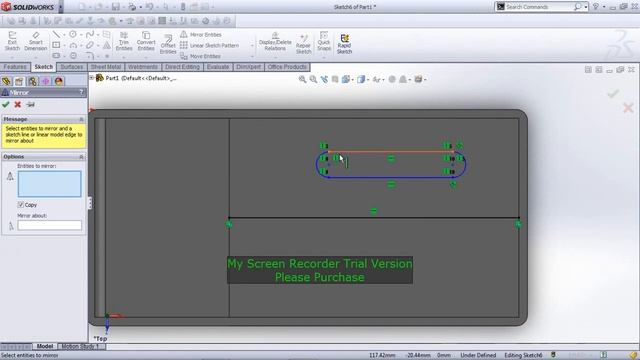Expand the Part1 tree node

[x=92, y=78]
